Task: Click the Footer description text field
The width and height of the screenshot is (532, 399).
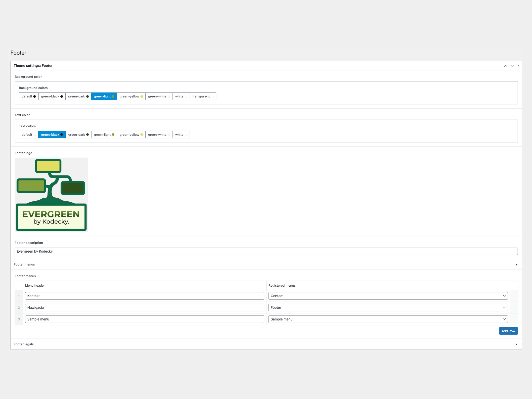Action: [266, 251]
